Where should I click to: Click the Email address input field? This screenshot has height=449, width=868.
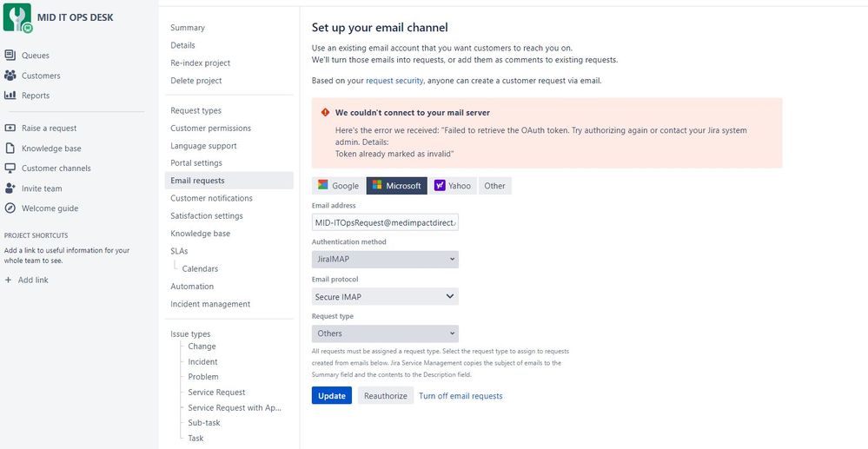click(385, 222)
